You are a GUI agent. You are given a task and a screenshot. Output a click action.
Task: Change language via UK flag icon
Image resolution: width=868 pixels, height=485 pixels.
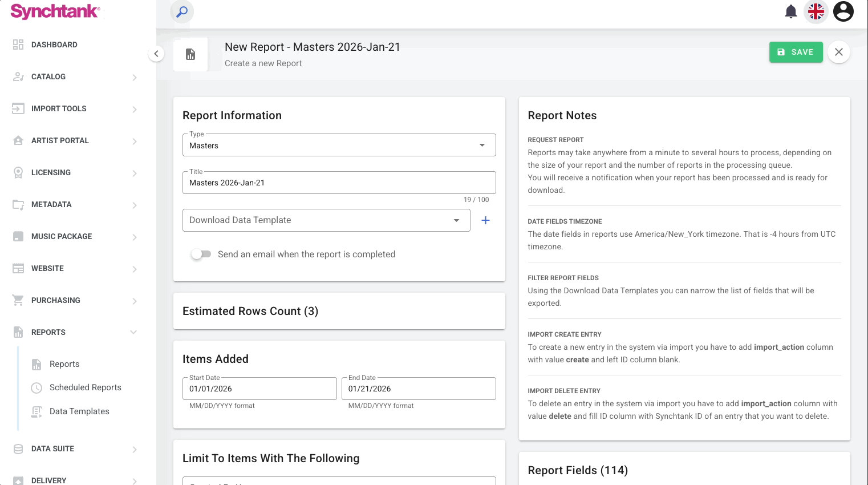point(816,11)
